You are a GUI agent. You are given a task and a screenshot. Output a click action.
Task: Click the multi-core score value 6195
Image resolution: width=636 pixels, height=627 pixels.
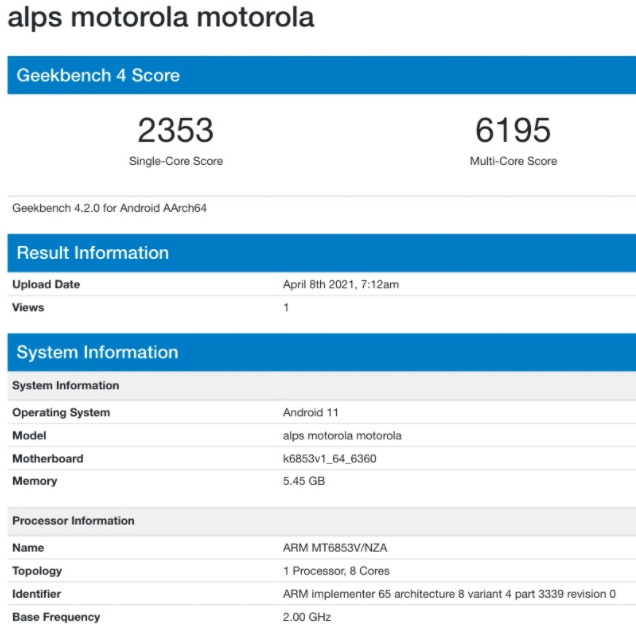coord(513,130)
